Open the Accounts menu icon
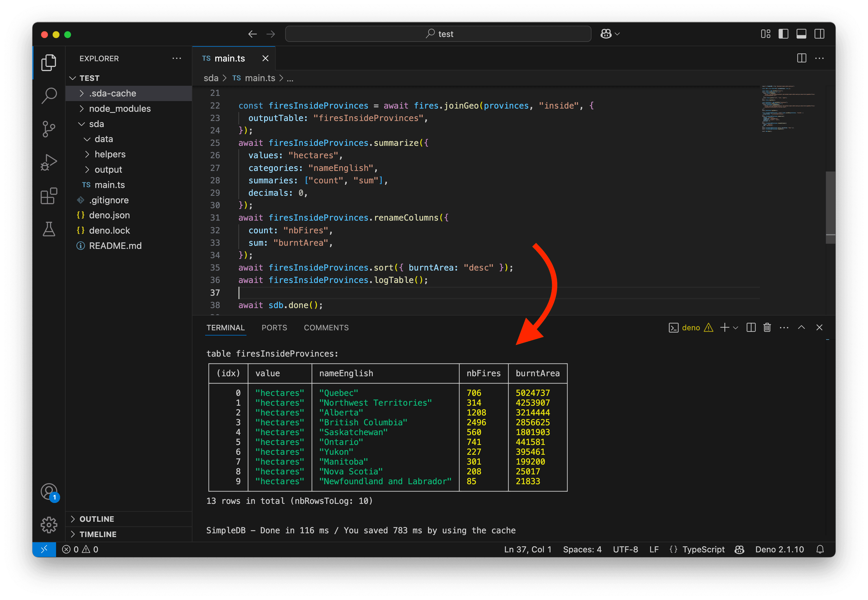 click(49, 492)
